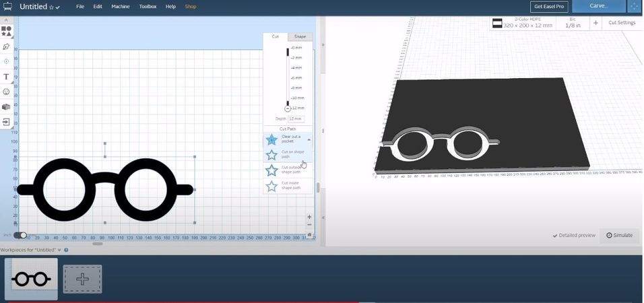Switch to the Shape tab
Viewport: 644px width, 303px height.
(300, 36)
